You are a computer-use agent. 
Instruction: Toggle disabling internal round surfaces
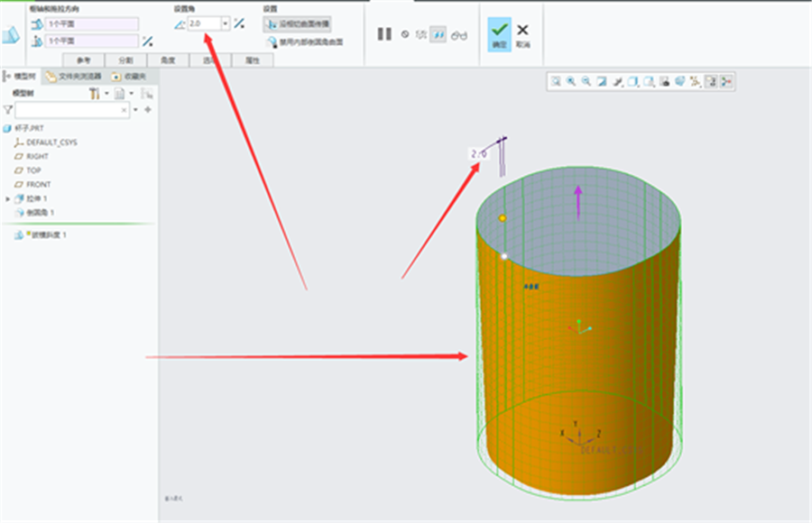tap(305, 42)
